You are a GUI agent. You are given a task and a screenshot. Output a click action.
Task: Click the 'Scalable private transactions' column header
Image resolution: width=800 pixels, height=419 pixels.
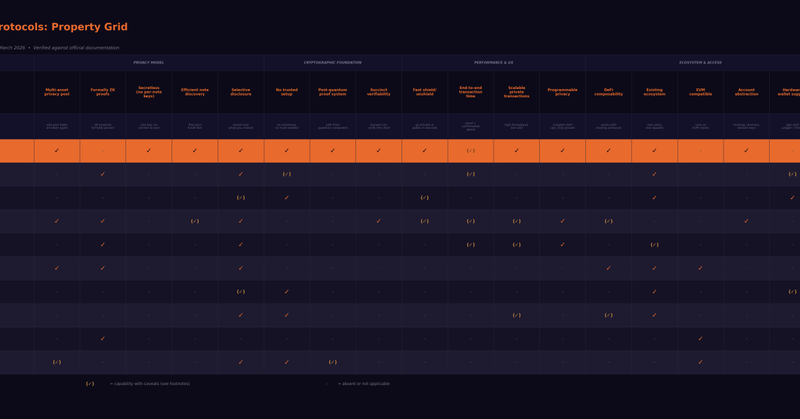[516, 92]
